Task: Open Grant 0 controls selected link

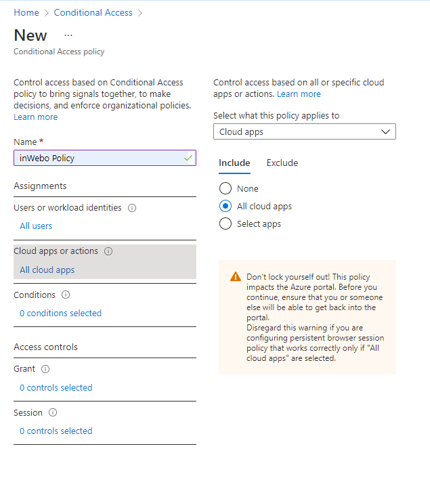Action: coord(56,388)
